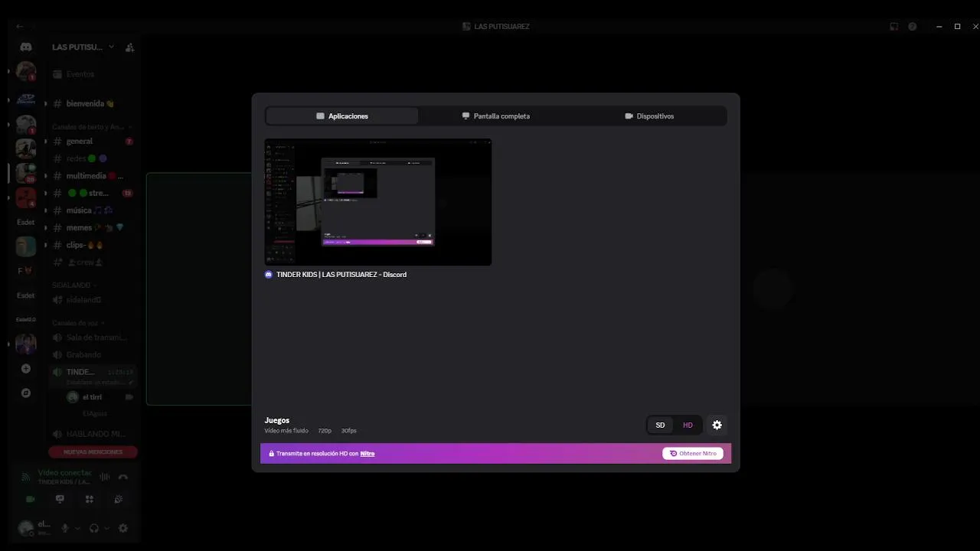
Task: Select the TINDER KIDS Discord window thumbnail
Action: click(378, 202)
